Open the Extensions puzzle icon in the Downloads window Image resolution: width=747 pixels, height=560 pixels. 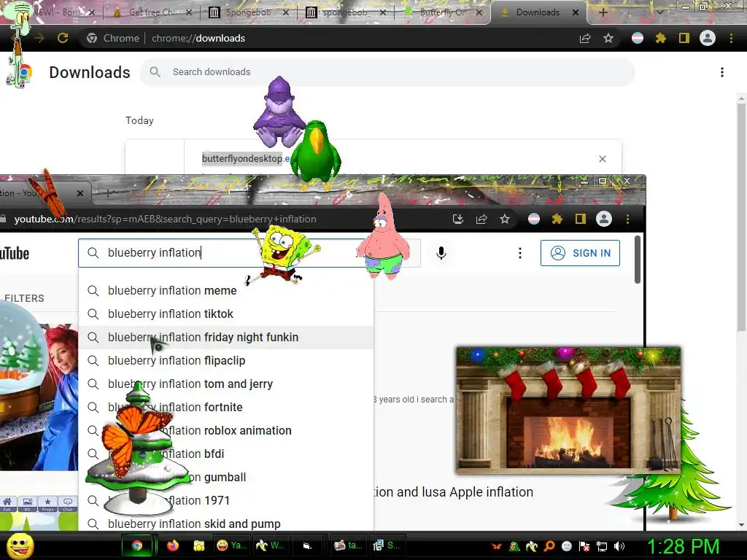pyautogui.click(x=661, y=38)
